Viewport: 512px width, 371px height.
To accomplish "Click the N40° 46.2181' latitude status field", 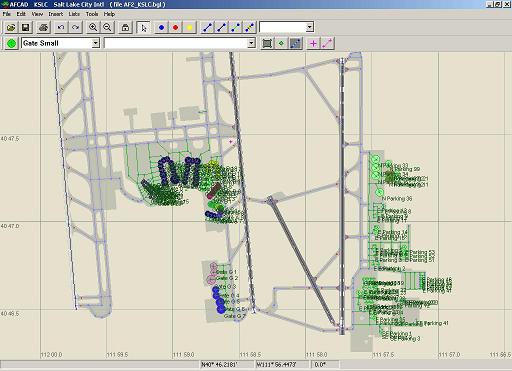I will 227,365.
